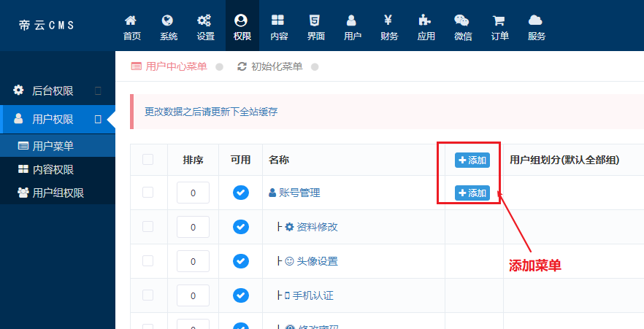This screenshot has width=644, height=329.
Task: Click the gear icon before 资料修改
Action: tap(290, 226)
